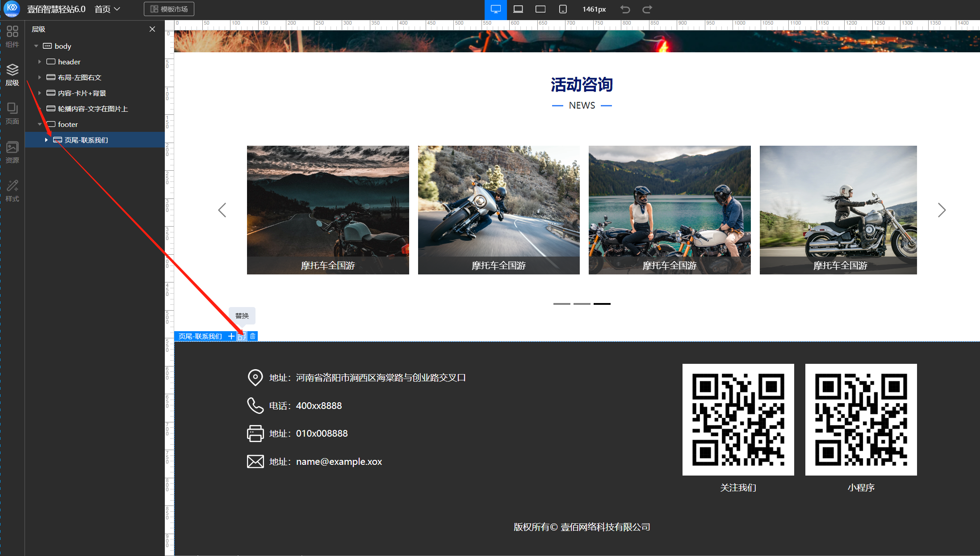This screenshot has height=556, width=980.
Task: Click the 关注我们 label
Action: click(x=738, y=488)
